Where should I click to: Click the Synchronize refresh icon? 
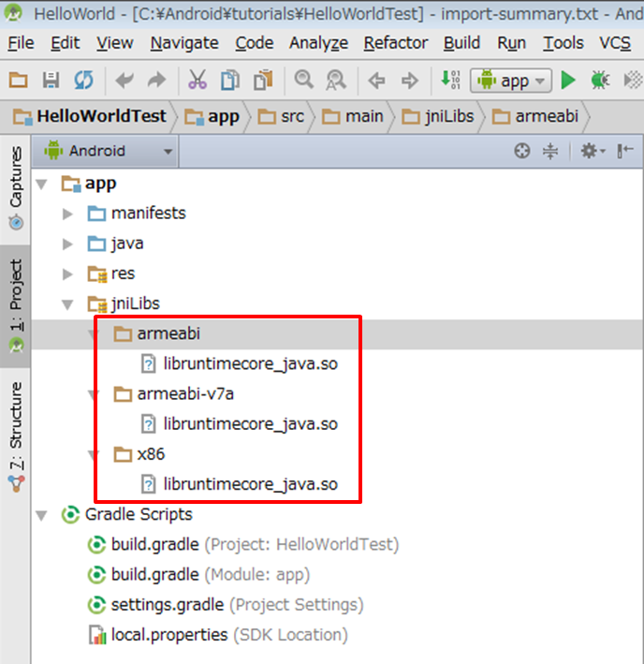click(83, 80)
